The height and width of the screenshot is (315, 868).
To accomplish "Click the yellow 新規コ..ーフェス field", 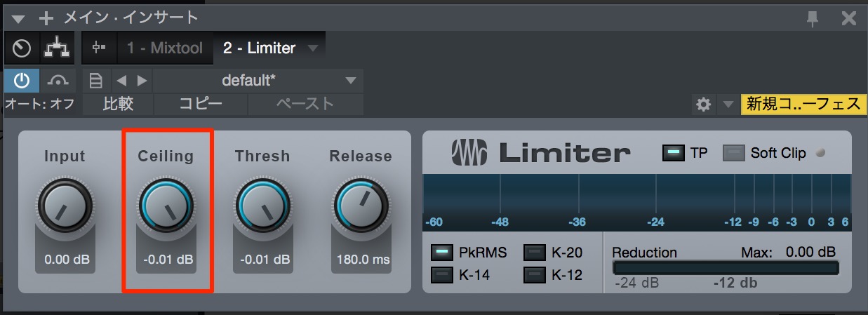I will click(803, 105).
